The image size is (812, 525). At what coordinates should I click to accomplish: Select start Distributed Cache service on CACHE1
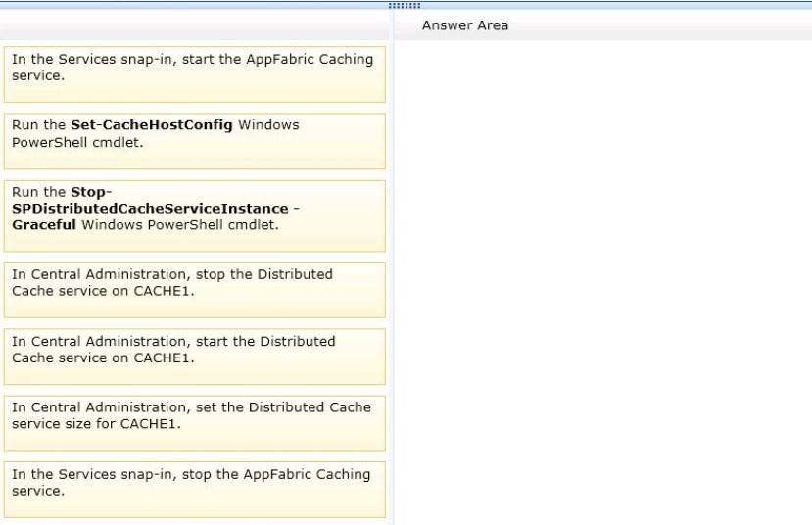pyautogui.click(x=195, y=357)
